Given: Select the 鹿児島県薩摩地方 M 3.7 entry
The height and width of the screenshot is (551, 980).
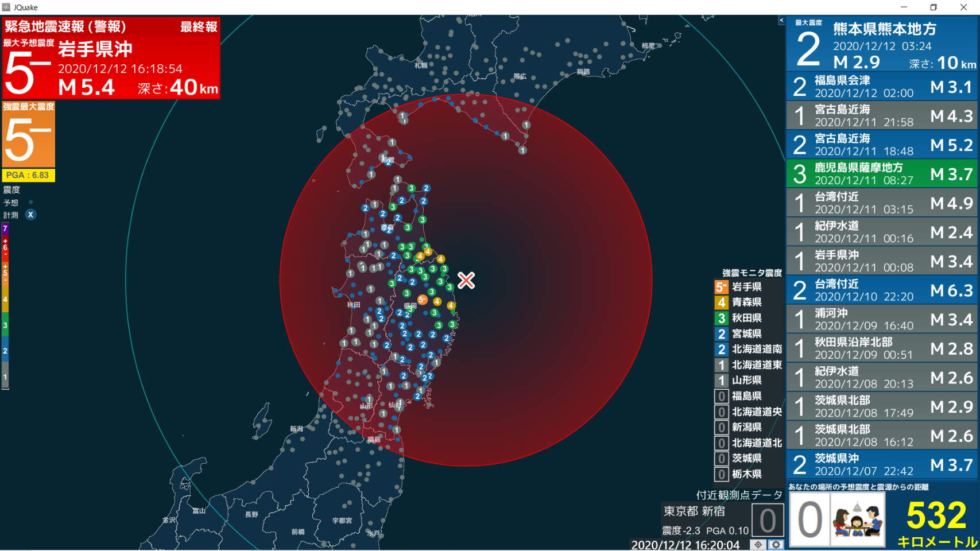Looking at the screenshot, I should tap(882, 174).
